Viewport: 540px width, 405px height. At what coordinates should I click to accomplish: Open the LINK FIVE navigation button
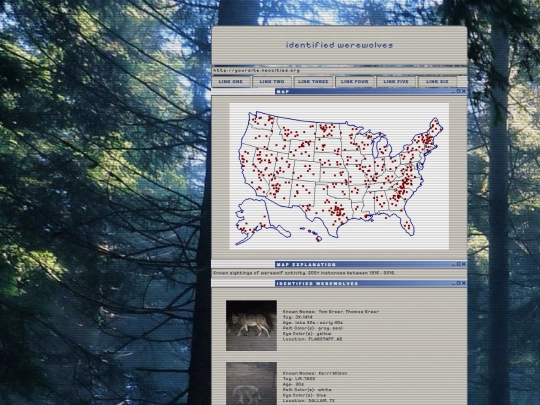(x=396, y=82)
